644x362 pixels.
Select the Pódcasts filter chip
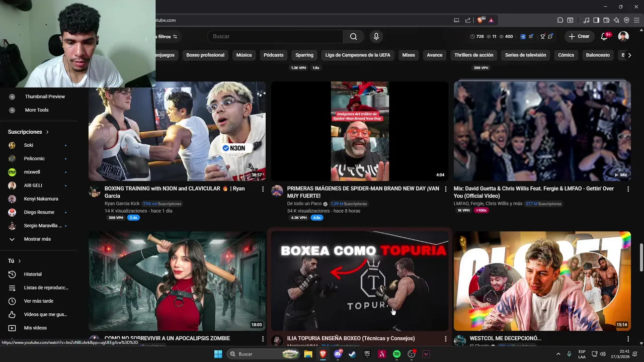[x=274, y=55]
